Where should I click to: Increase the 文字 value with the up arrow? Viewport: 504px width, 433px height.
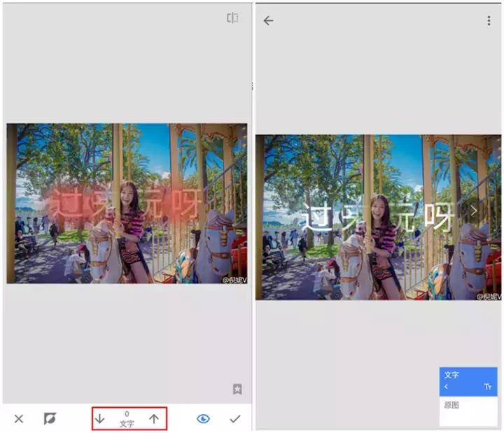[154, 418]
